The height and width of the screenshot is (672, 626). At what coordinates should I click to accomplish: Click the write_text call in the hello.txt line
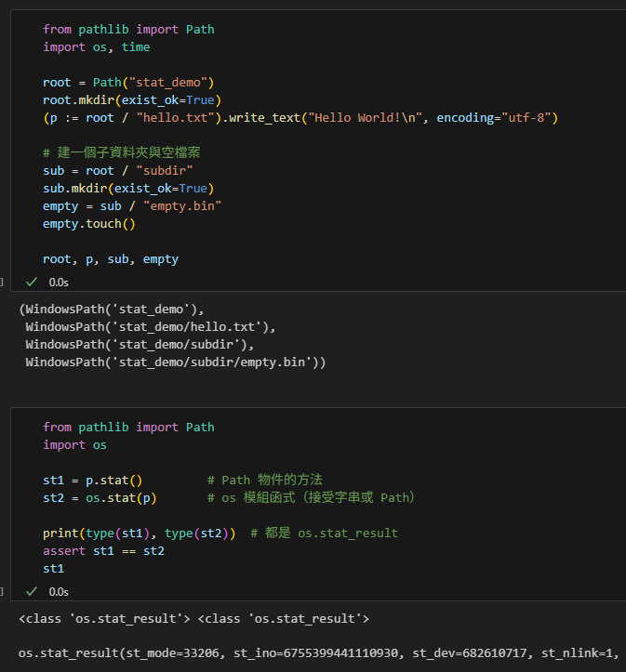coord(264,118)
